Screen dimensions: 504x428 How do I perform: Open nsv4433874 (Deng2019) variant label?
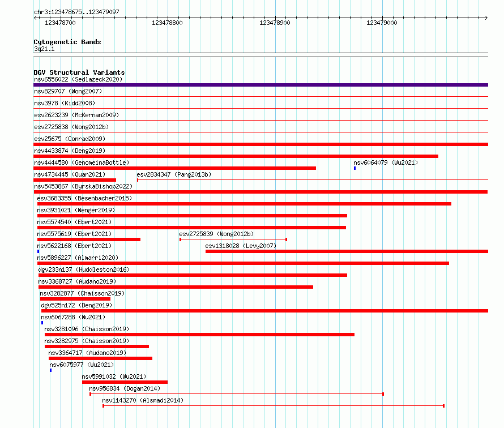pyautogui.click(x=70, y=151)
